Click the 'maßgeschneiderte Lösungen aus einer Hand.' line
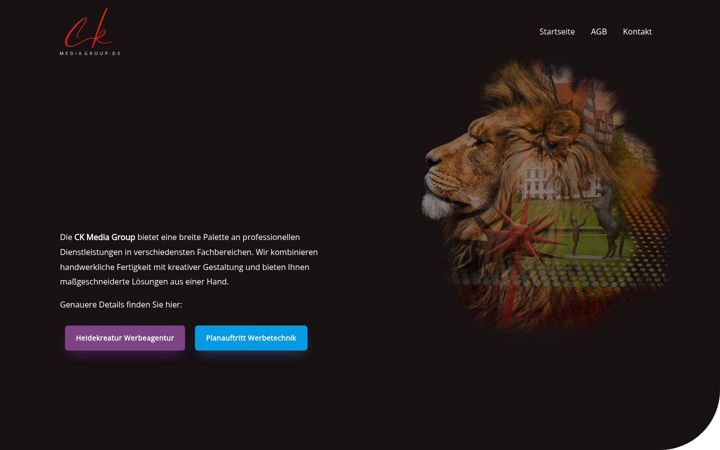This screenshot has height=450, width=720. point(144,282)
